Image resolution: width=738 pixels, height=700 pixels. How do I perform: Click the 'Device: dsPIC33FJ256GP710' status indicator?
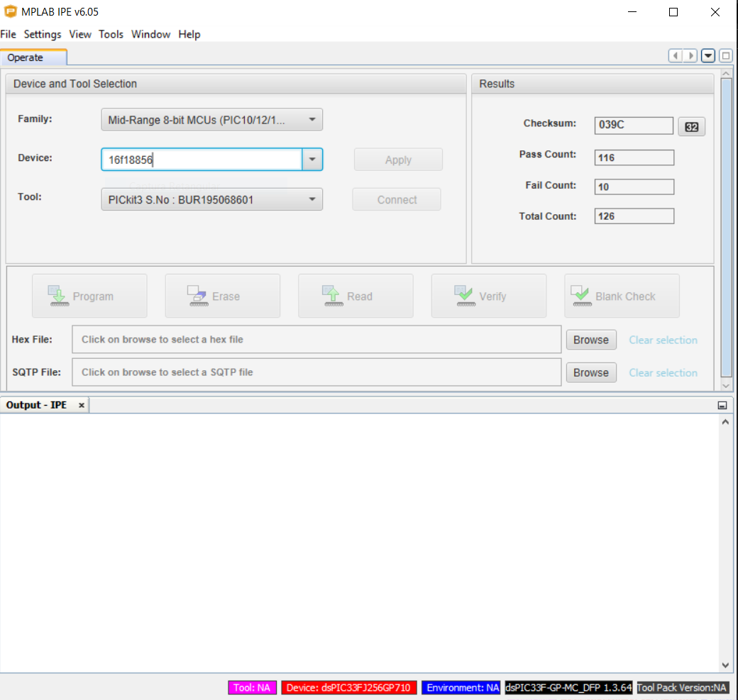(348, 688)
